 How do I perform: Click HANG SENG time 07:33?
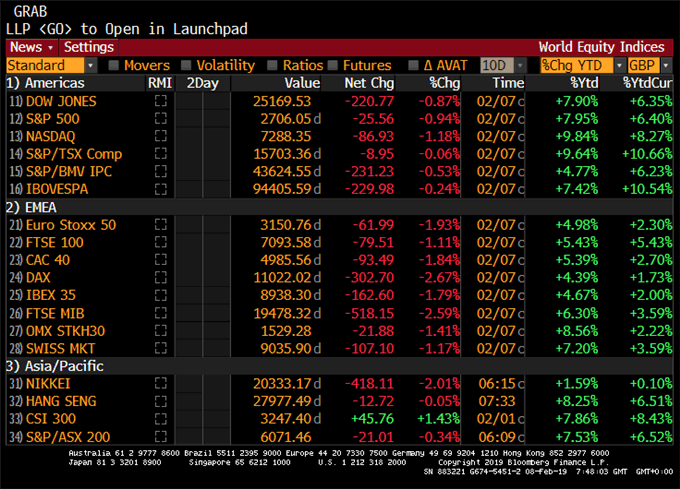(x=497, y=401)
